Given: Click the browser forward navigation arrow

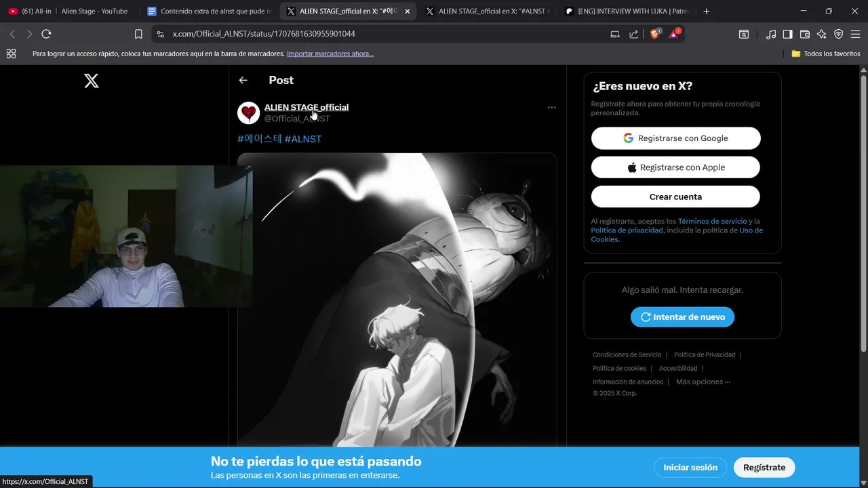Looking at the screenshot, I should [29, 34].
